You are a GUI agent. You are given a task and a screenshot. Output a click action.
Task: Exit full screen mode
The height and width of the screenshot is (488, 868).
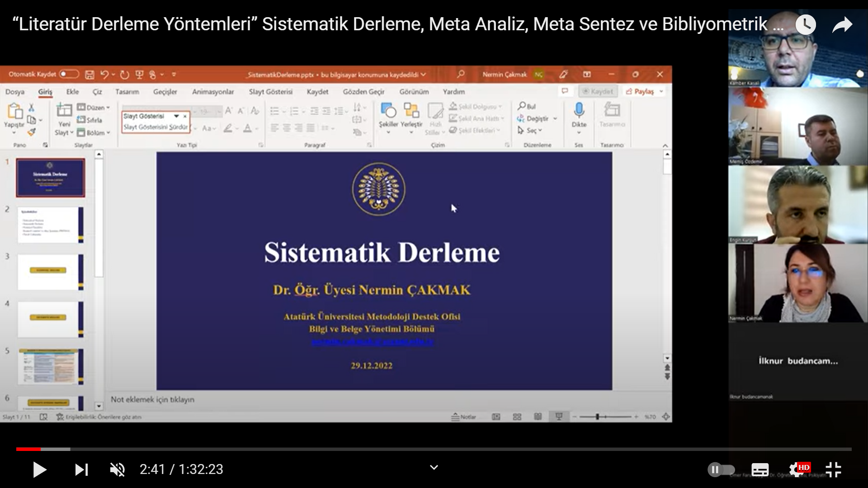(833, 470)
